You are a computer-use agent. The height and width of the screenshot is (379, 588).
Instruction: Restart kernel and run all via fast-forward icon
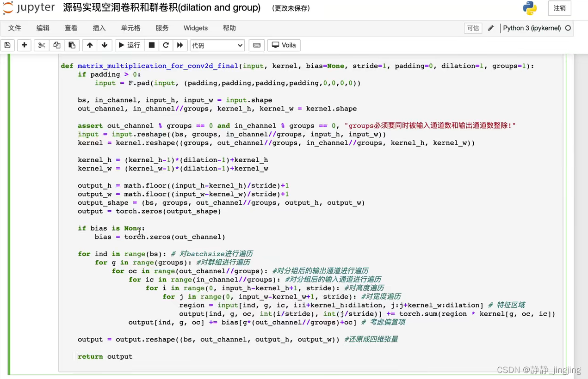[179, 45]
